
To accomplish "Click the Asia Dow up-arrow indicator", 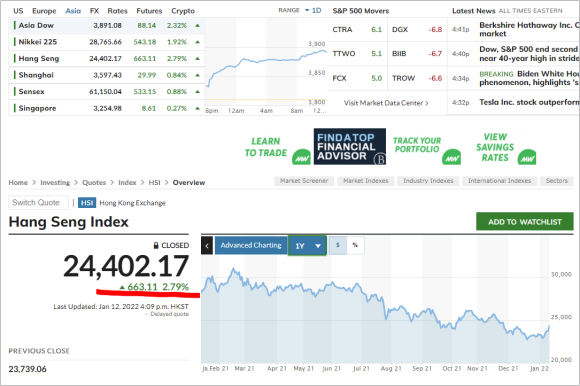I will (198, 26).
